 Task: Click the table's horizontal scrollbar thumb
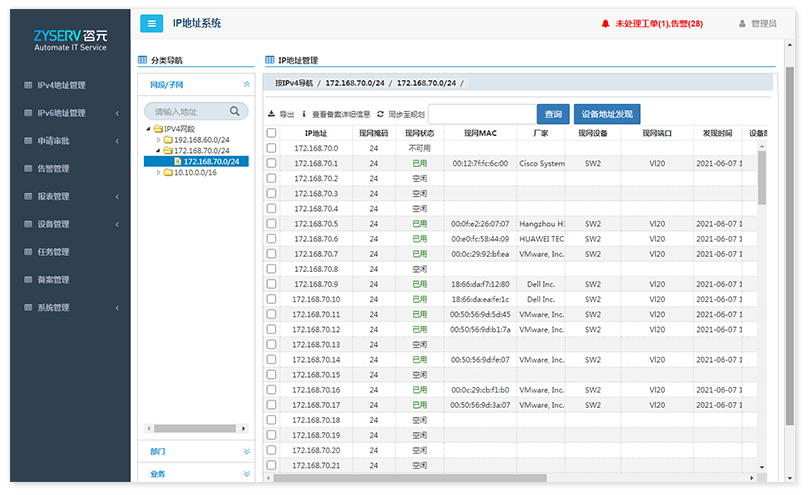(x=410, y=479)
